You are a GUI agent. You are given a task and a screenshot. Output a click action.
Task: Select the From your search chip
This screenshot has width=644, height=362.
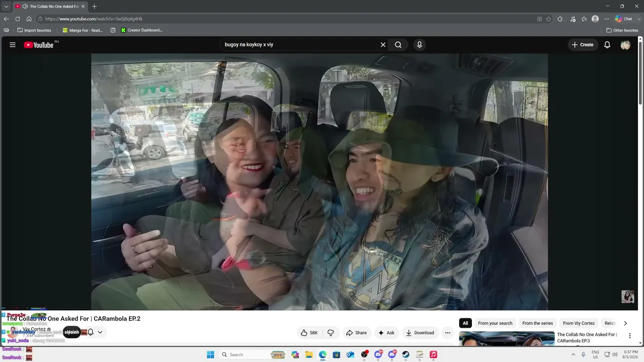click(x=495, y=323)
